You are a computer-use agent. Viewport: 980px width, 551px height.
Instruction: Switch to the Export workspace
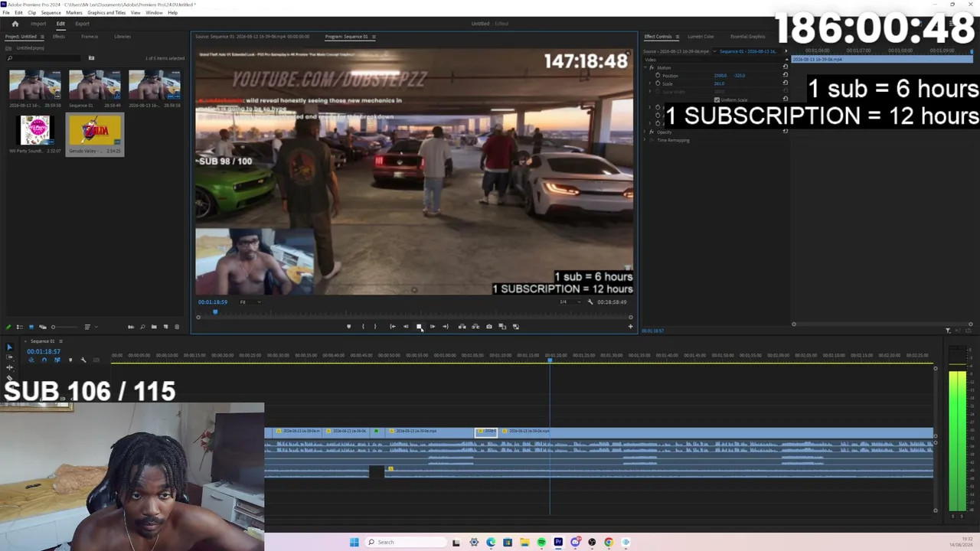pos(82,24)
